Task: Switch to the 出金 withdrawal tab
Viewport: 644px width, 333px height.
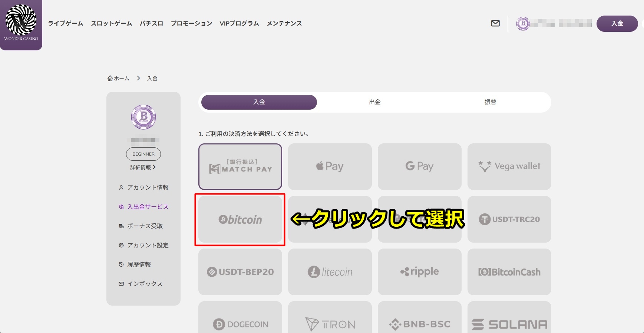Action: tap(375, 102)
